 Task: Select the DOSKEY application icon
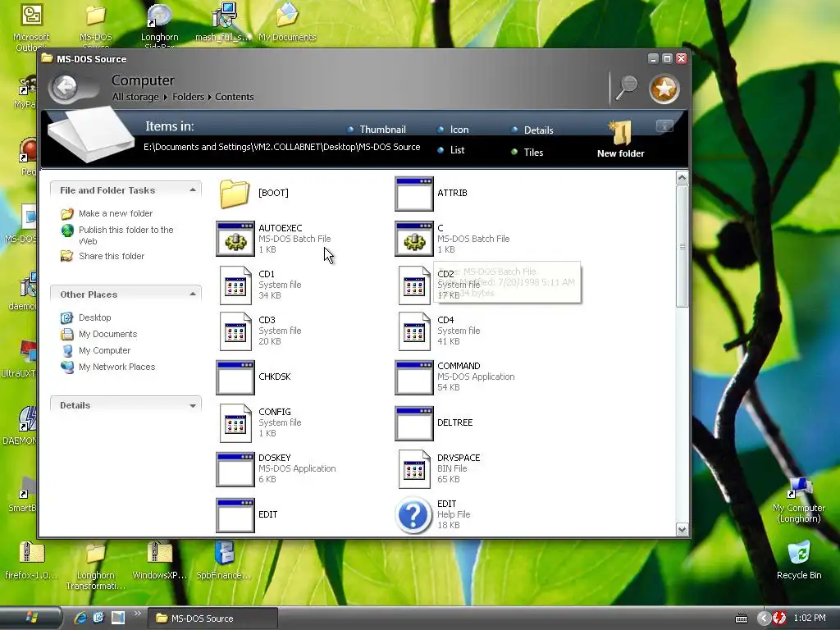[x=235, y=469]
